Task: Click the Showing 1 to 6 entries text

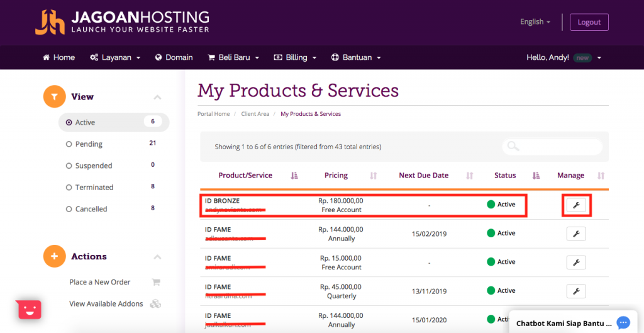Action: [x=297, y=147]
